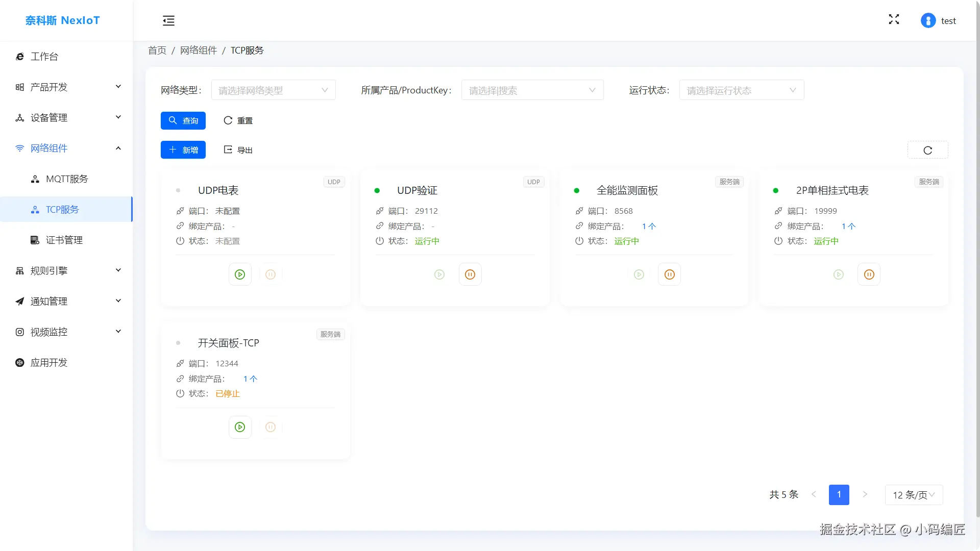The image size is (980, 551).
Task: Open bound products link on 全能监测面板 card
Action: pyautogui.click(x=648, y=226)
